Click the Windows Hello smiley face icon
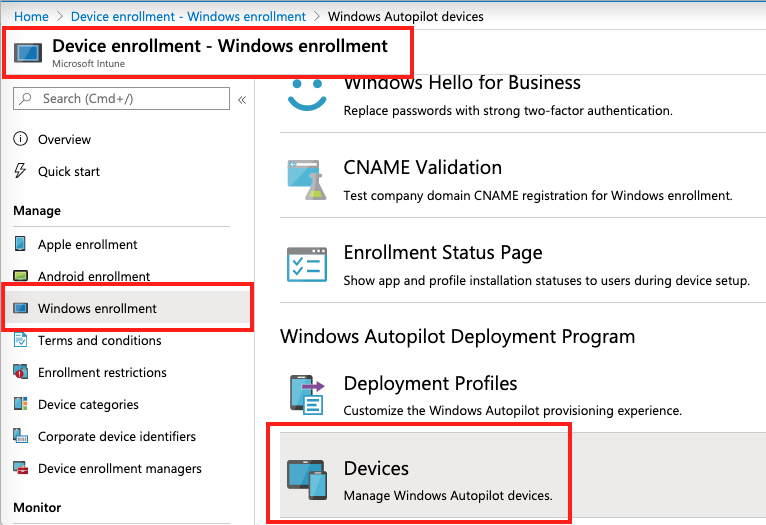This screenshot has width=766, height=525. point(307,95)
